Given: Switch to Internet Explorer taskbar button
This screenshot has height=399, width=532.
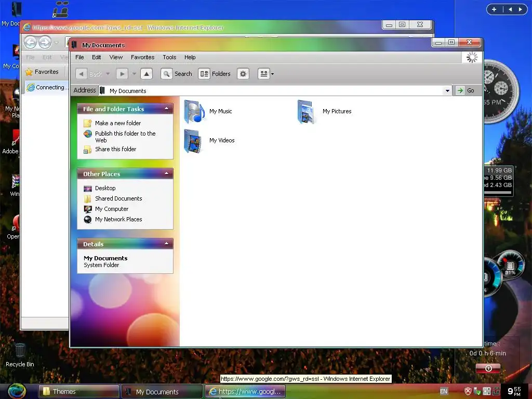Looking at the screenshot, I should pyautogui.click(x=246, y=392).
